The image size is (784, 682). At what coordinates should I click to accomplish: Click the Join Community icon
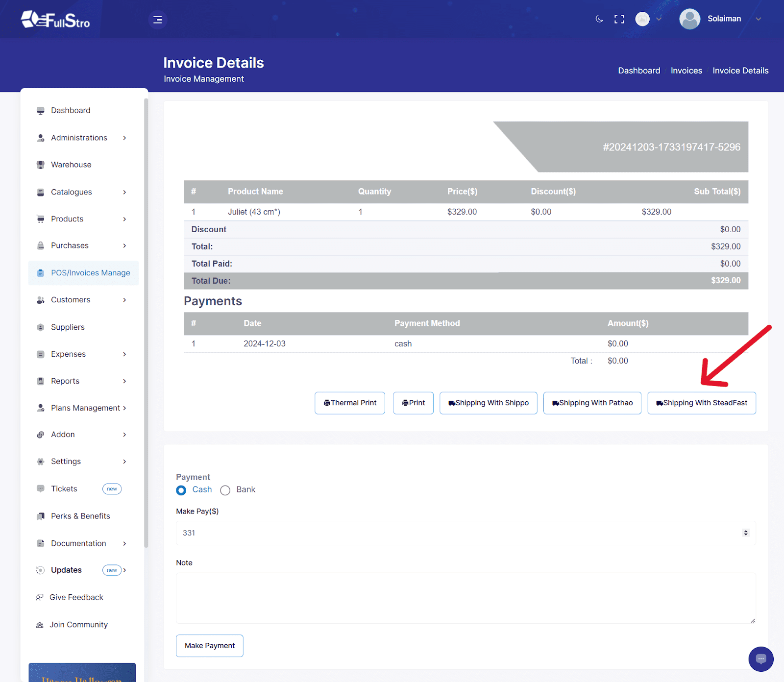[40, 625]
